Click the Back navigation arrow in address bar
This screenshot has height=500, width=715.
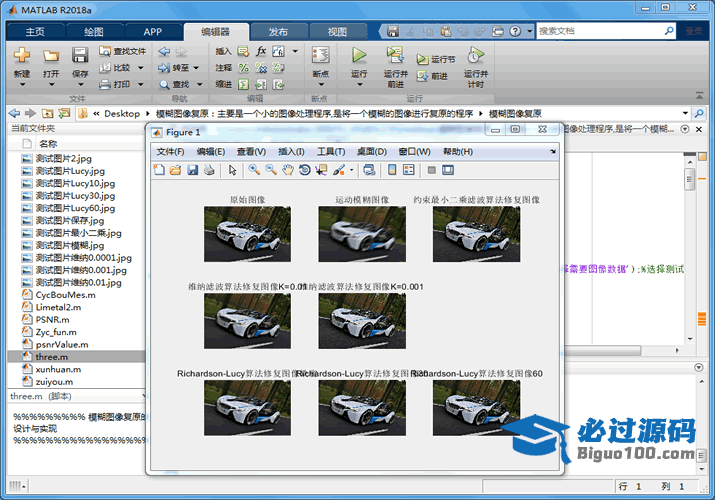point(15,113)
